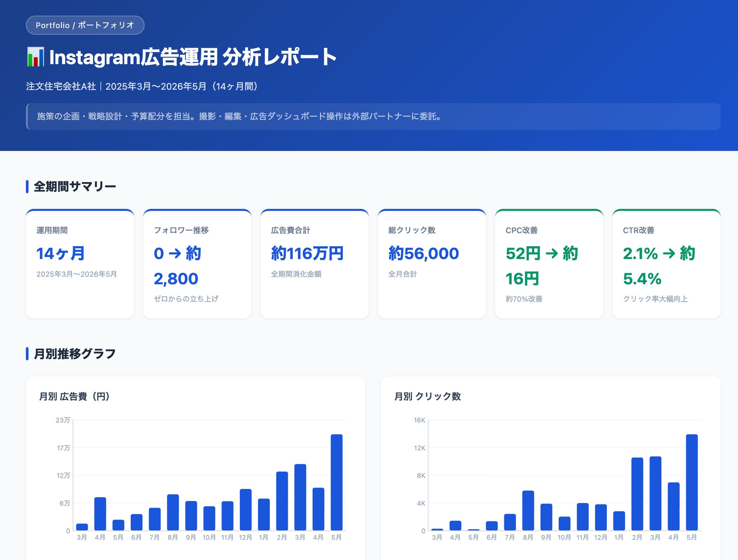Click the 施策の企画・戦略設計 description note
The width and height of the screenshot is (738, 560).
pos(373,117)
